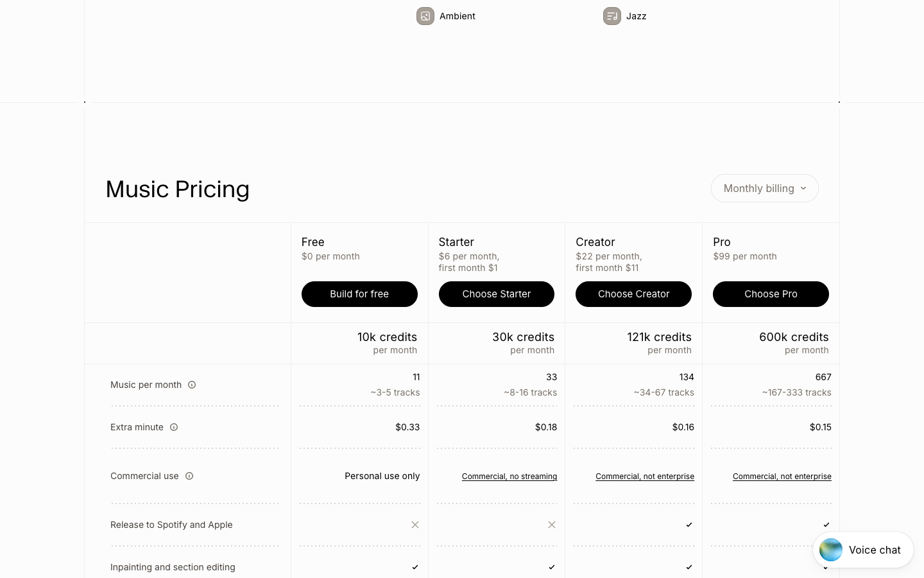Image resolution: width=924 pixels, height=578 pixels.
Task: Click the Starter plan name
Action: tap(456, 242)
